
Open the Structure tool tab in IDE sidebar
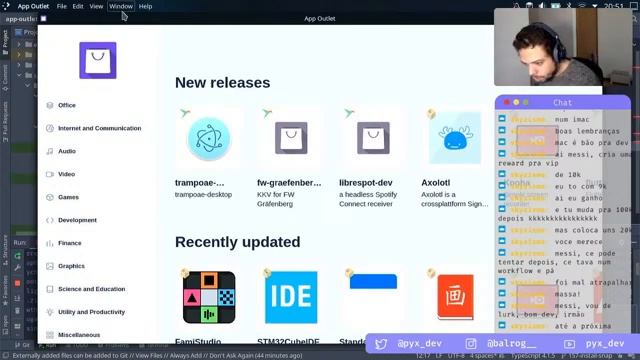pyautogui.click(x=5, y=251)
